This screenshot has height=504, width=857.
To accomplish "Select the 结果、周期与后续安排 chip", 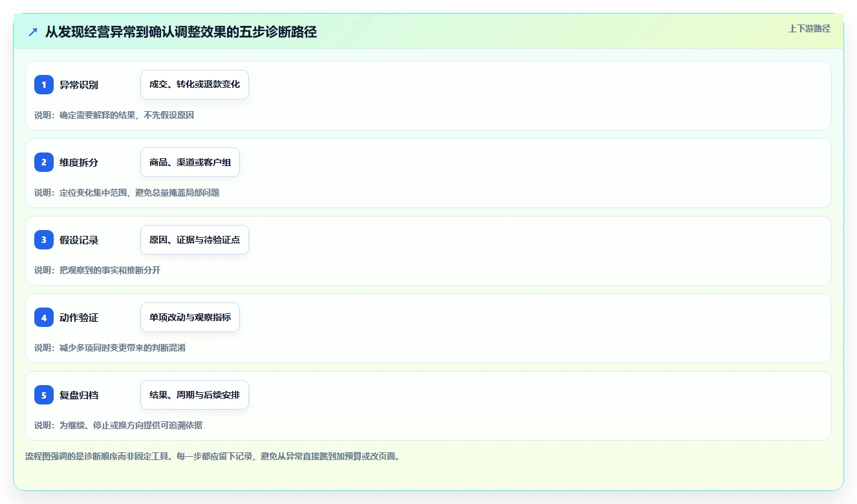I will [195, 395].
